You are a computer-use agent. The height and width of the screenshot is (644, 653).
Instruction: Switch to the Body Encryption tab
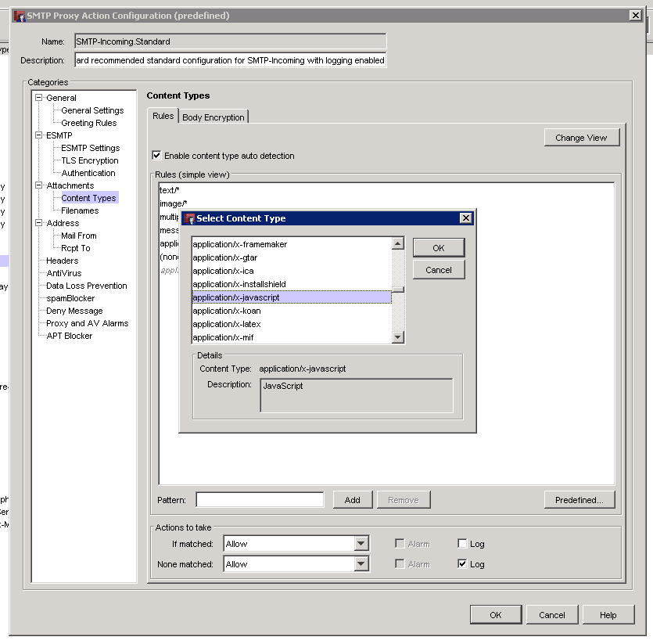pos(213,117)
